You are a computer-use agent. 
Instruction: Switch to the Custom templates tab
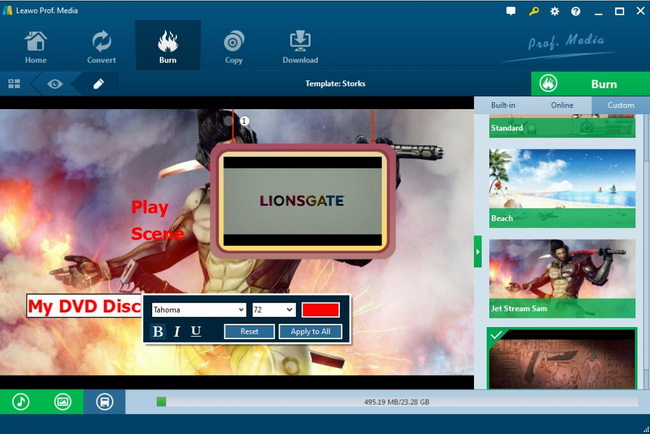click(x=621, y=105)
